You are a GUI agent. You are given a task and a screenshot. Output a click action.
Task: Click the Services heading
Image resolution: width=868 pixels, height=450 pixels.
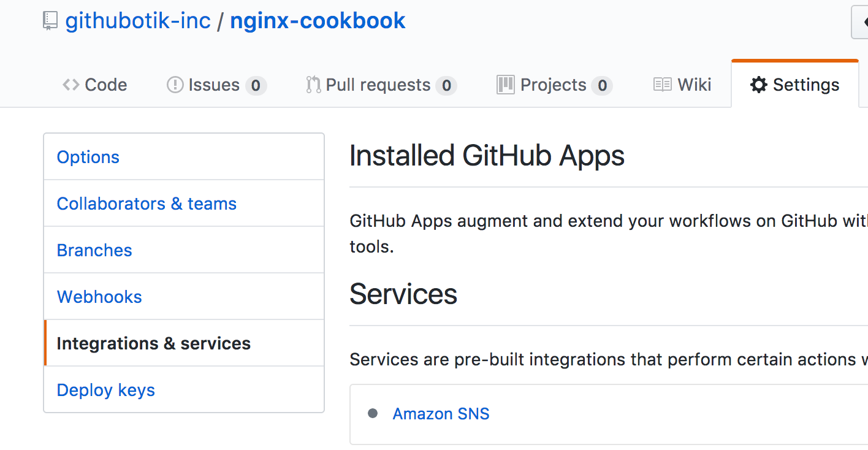(403, 294)
